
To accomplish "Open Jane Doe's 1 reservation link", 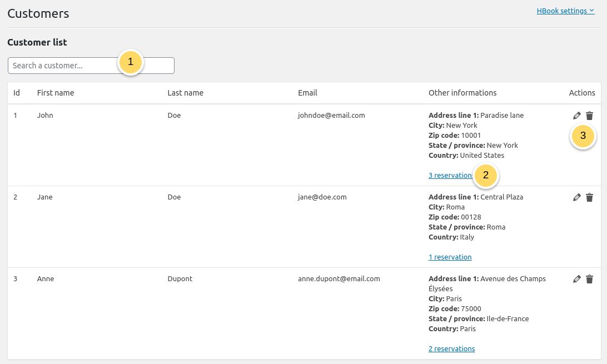I will (x=450, y=257).
